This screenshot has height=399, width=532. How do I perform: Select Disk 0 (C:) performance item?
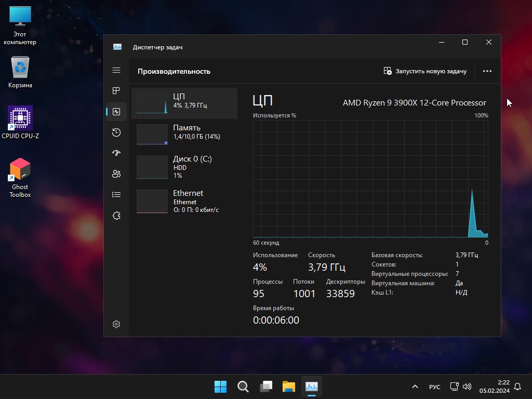click(x=184, y=167)
